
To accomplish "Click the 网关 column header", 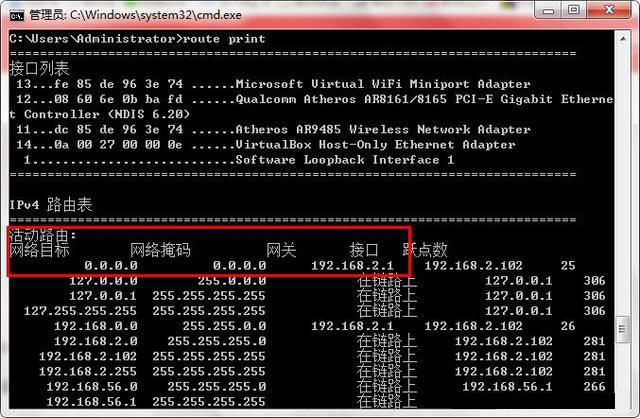I will pos(280,250).
